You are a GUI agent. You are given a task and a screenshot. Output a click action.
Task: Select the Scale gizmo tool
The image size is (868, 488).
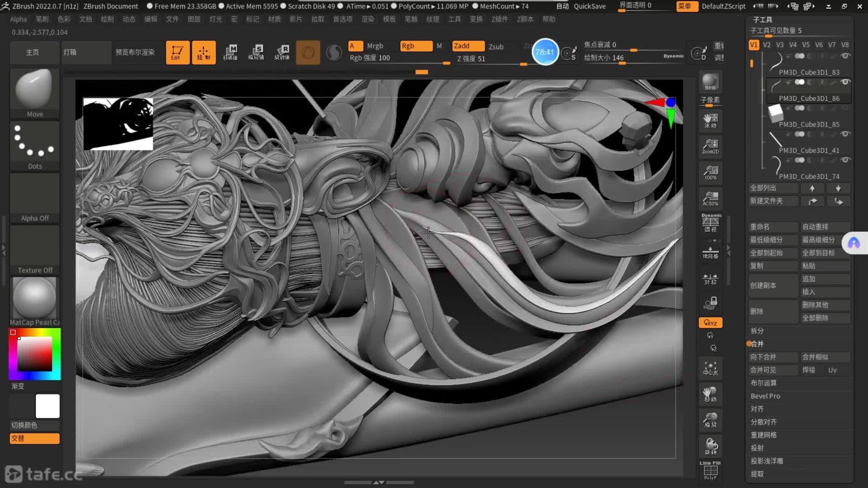256,52
